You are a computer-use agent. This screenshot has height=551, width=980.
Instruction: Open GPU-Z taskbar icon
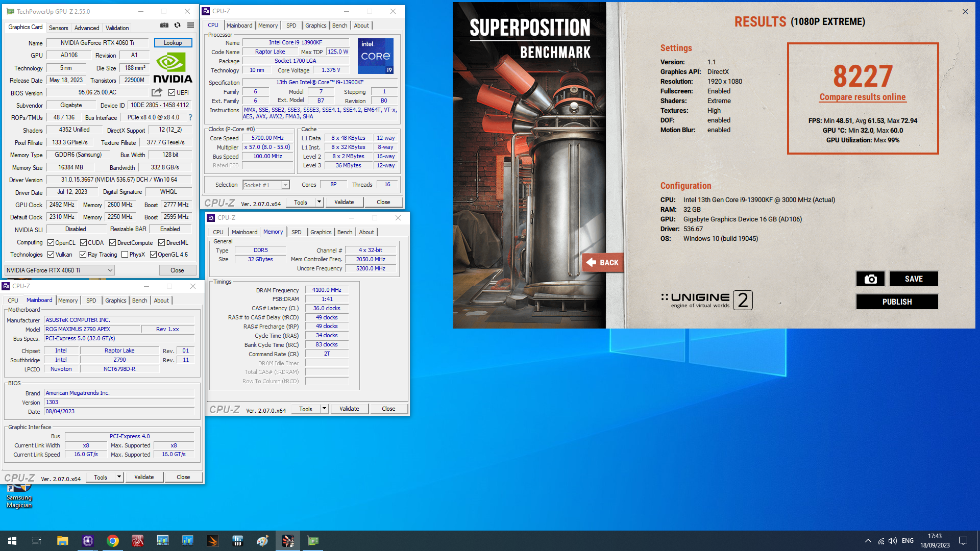coord(313,541)
